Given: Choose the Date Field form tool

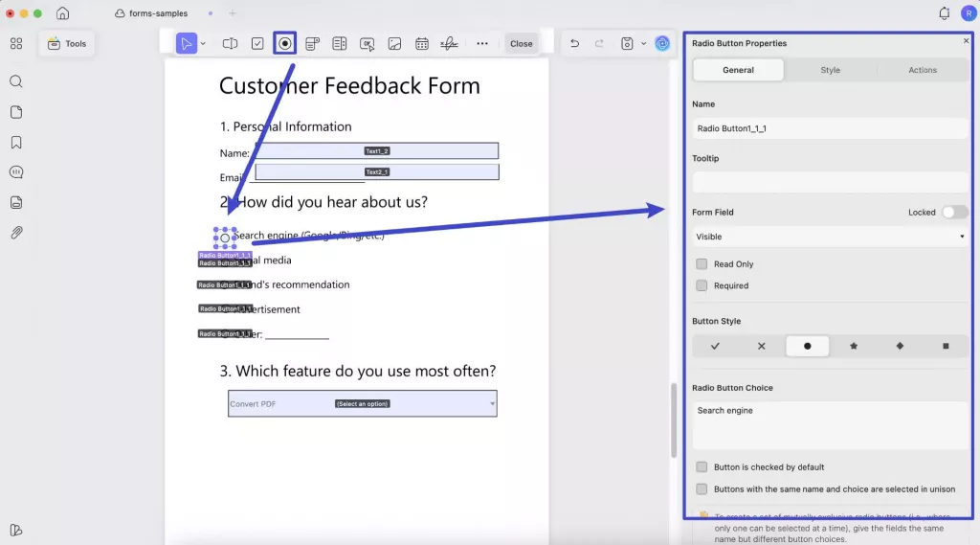Looking at the screenshot, I should coord(422,43).
